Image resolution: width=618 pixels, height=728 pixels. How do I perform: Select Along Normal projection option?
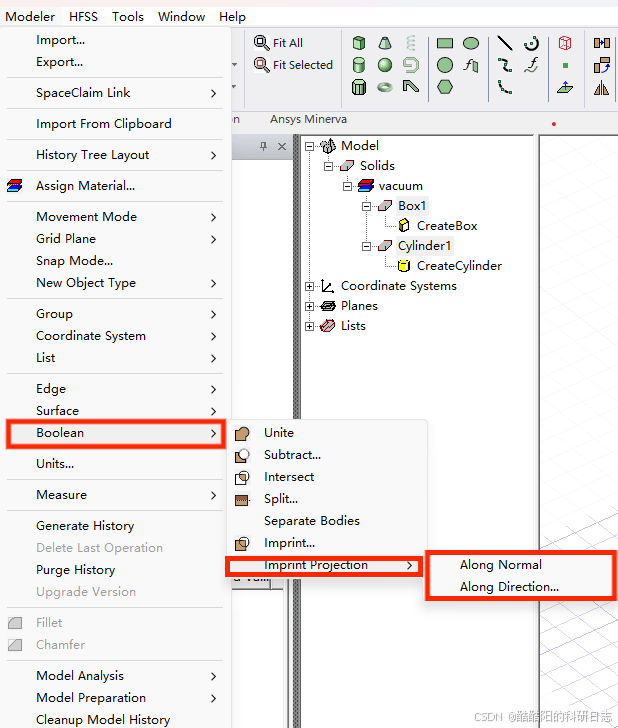pos(521,565)
